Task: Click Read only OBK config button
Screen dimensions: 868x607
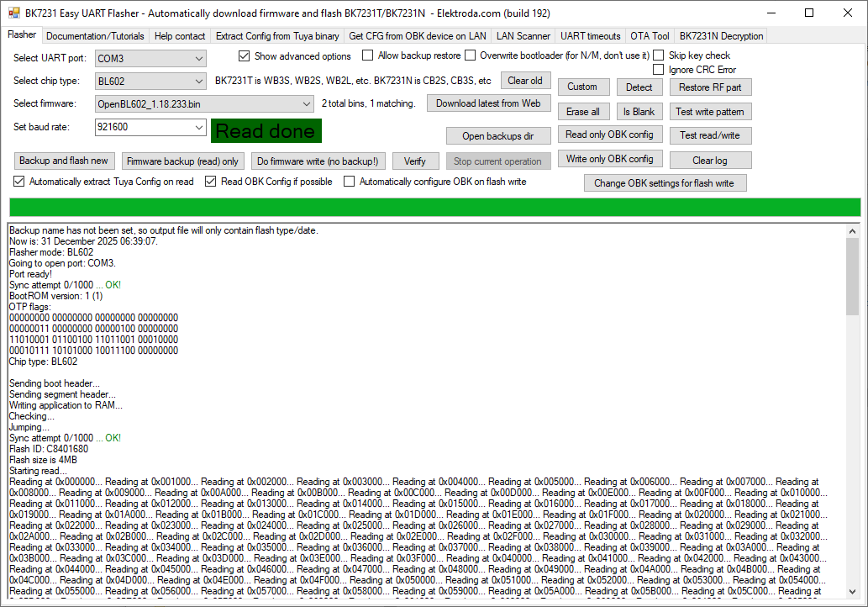Action: click(609, 135)
